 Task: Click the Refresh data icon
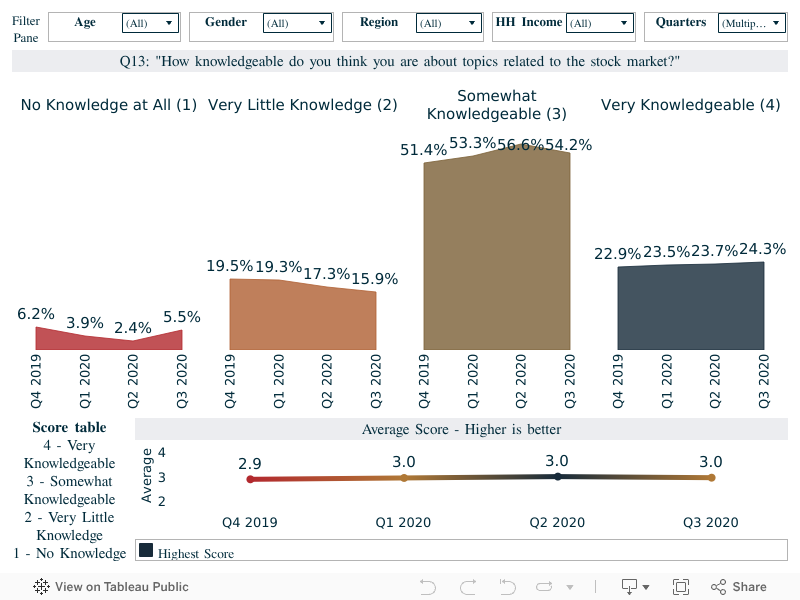545,587
